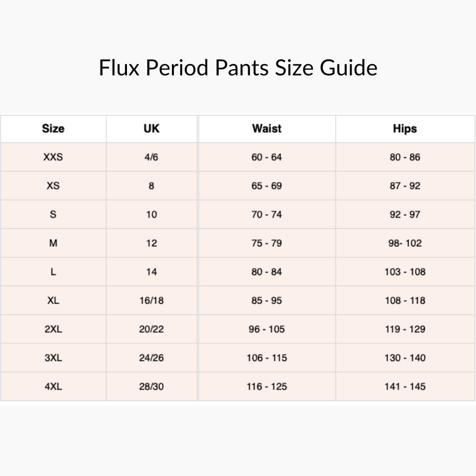The width and height of the screenshot is (476, 476).
Task: Click the hips 141 - 145 cell
Action: pos(405,387)
